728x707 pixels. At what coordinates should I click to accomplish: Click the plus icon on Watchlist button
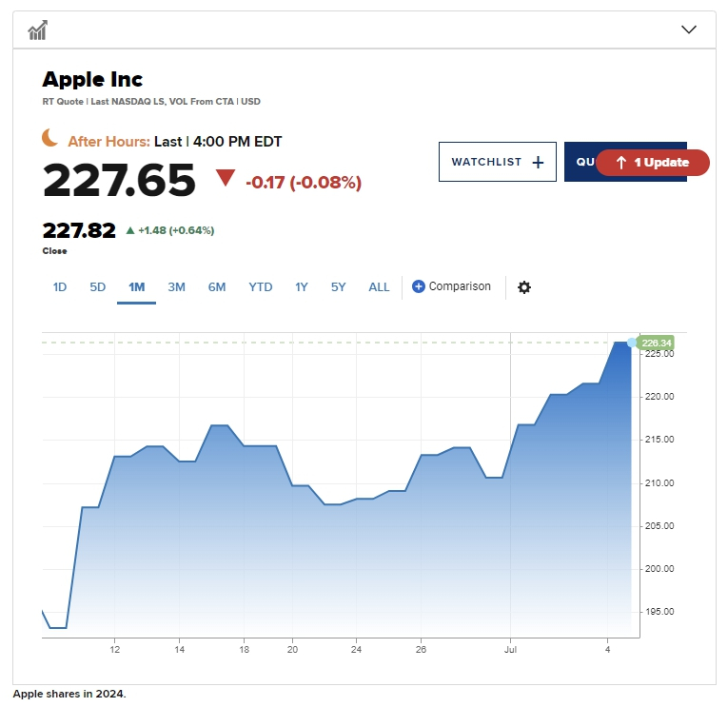[x=538, y=163]
